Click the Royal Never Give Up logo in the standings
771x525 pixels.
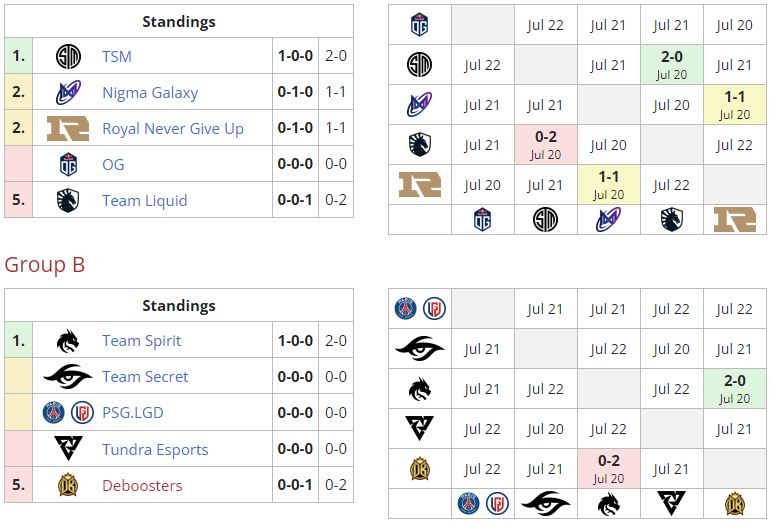[68, 129]
